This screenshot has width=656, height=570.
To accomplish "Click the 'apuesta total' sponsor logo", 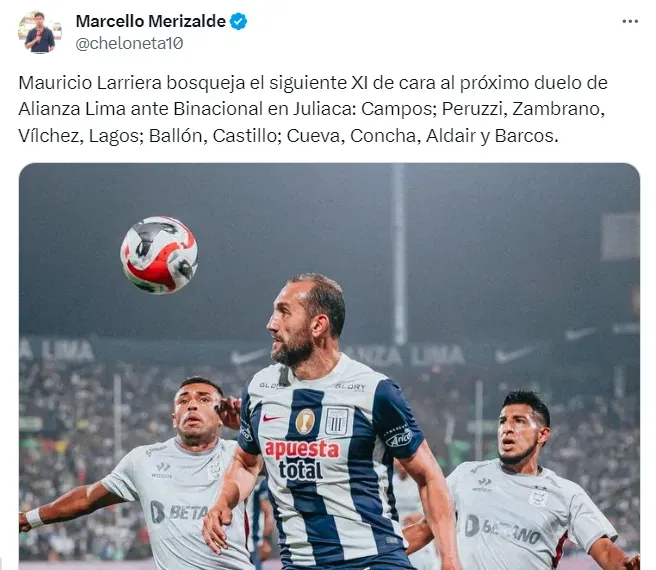I will (x=301, y=459).
